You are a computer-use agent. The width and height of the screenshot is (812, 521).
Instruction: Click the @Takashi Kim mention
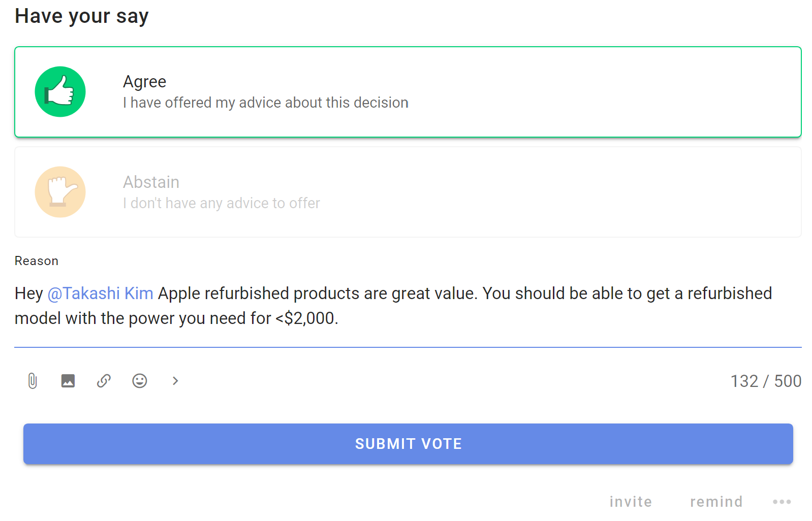pos(100,294)
